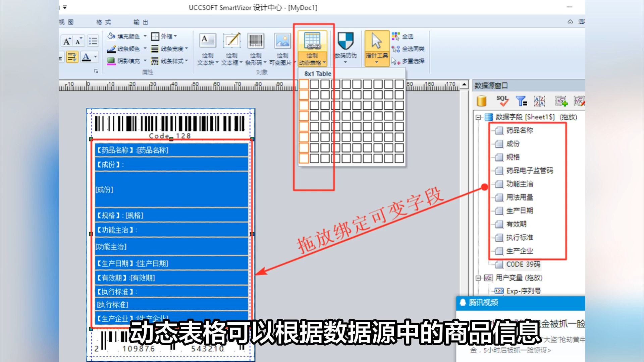The width and height of the screenshot is (644, 362).
Task: Click the A-Z sort icon
Action: (540, 101)
